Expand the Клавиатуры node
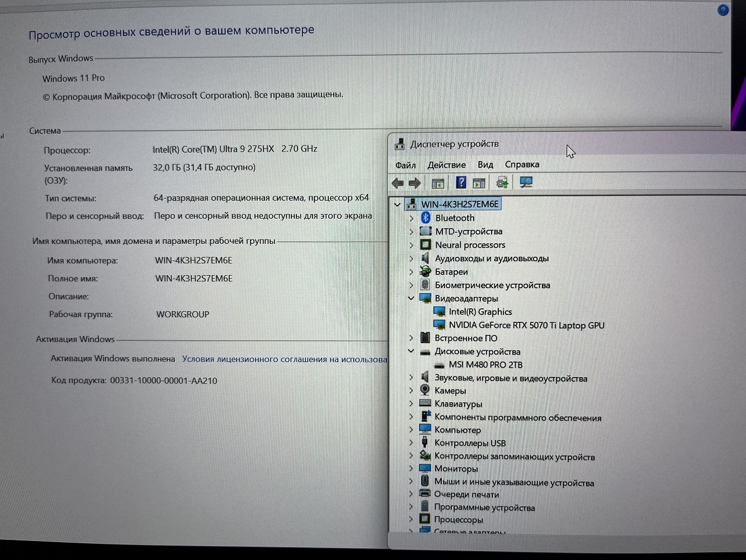The height and width of the screenshot is (560, 746). point(411,403)
